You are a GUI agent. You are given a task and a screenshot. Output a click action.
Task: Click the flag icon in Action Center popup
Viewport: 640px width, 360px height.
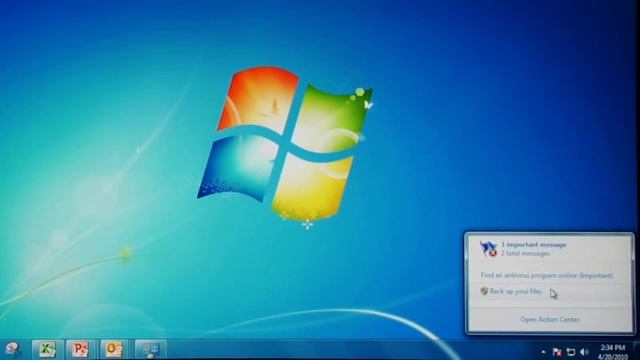click(488, 249)
